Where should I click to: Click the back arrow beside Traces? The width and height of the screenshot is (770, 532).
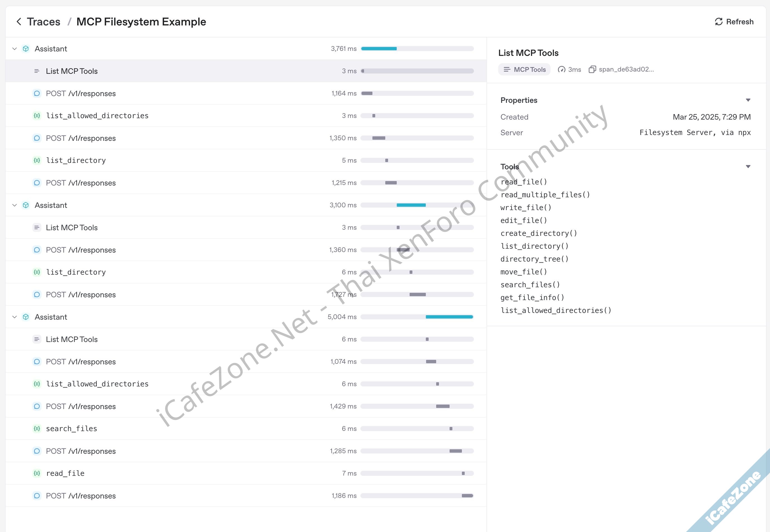coord(19,22)
